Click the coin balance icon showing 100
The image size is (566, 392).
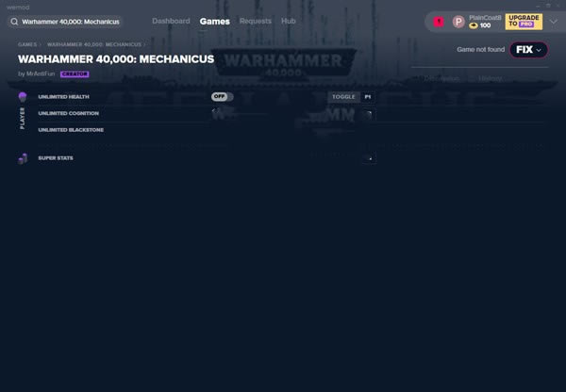click(x=474, y=25)
